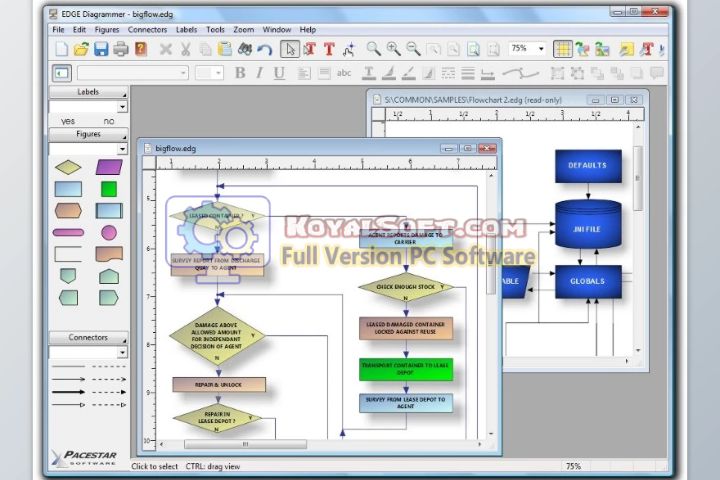Click the left text alignment icon

tap(304, 73)
